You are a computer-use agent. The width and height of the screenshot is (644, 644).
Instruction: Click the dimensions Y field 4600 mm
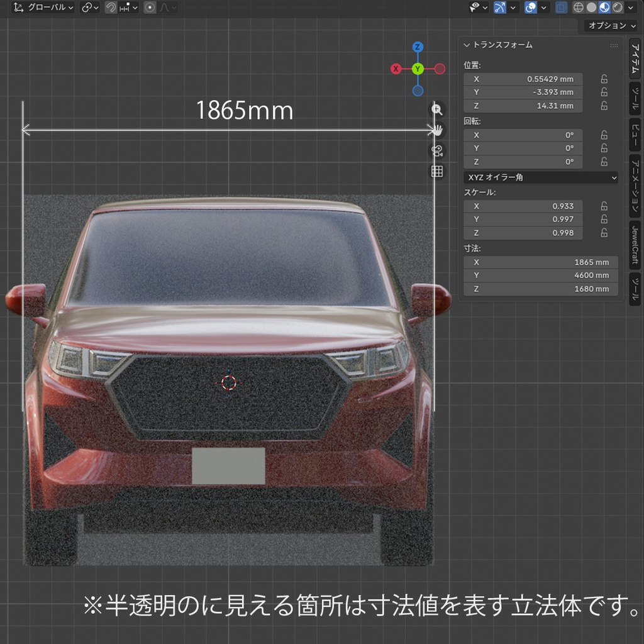tap(541, 275)
